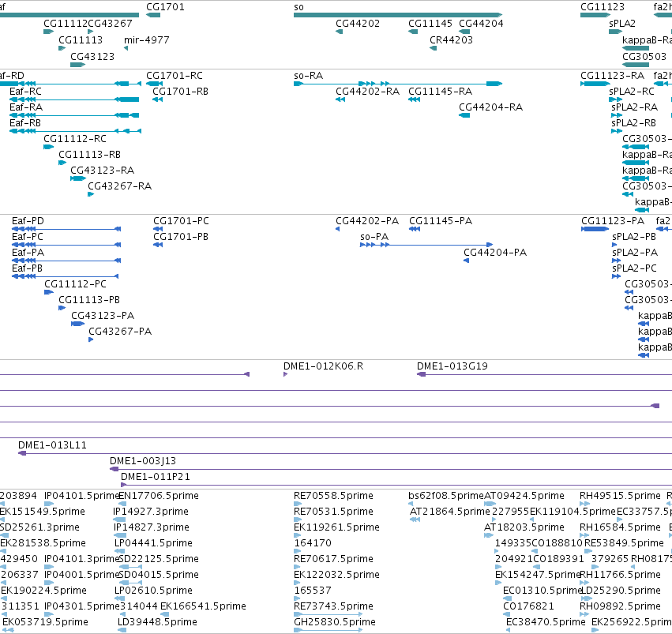Image resolution: width=672 pixels, height=634 pixels.
Task: Click the CG11145-RA transcript label
Action: (x=440, y=92)
